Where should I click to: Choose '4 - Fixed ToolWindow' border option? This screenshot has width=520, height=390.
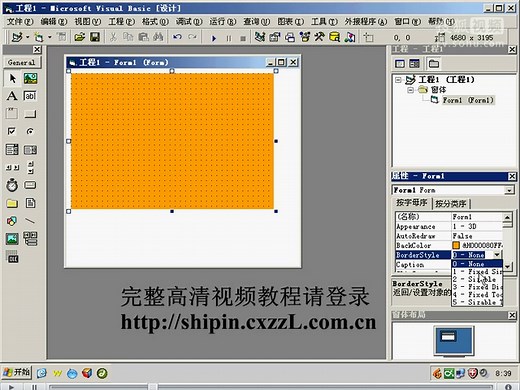pyautogui.click(x=477, y=295)
